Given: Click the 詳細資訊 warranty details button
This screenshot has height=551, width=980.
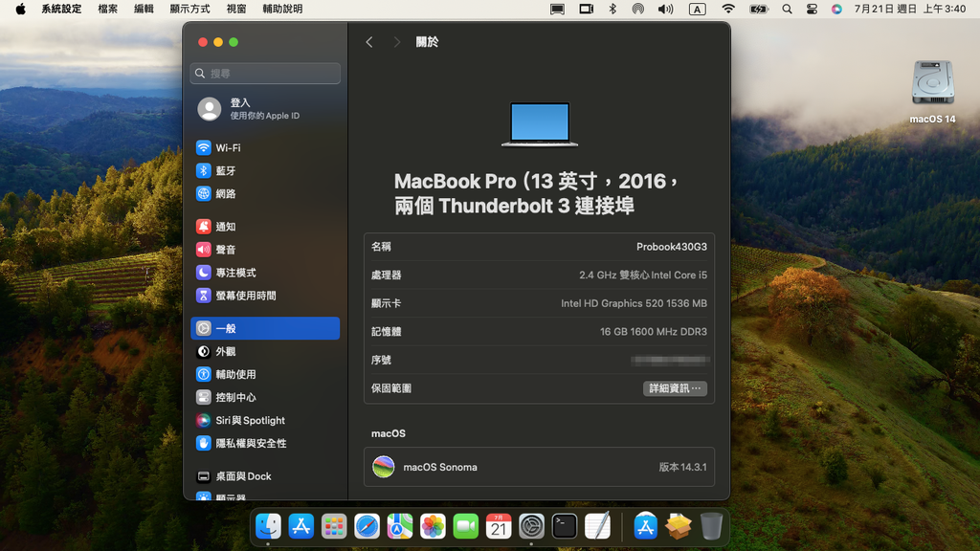Looking at the screenshot, I should [x=675, y=388].
